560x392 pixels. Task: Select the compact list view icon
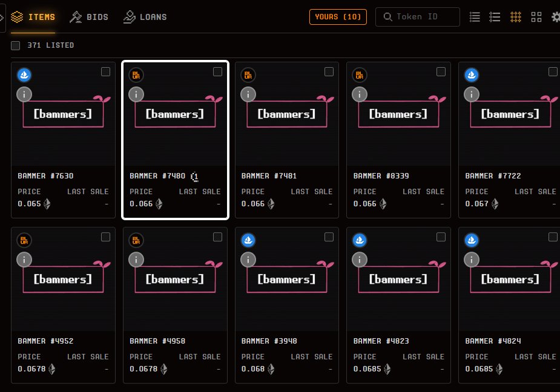[475, 17]
